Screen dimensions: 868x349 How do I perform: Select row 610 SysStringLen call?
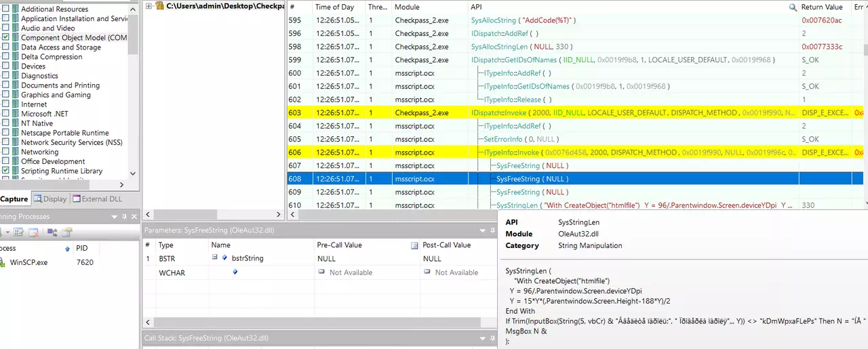click(576, 205)
